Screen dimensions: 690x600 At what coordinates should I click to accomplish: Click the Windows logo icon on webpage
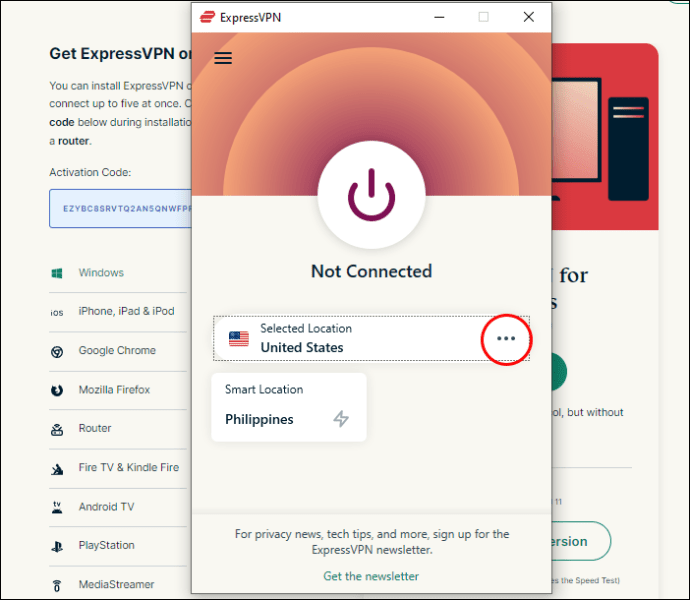pyautogui.click(x=57, y=273)
